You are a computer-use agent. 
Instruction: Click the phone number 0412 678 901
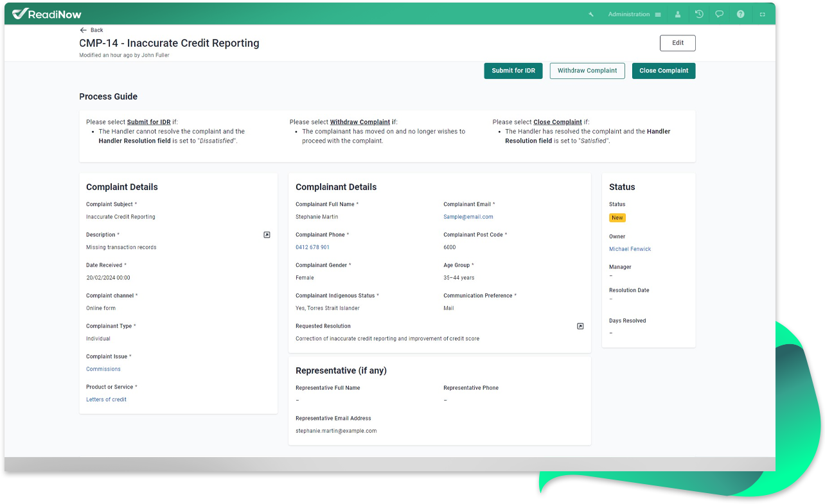(312, 247)
